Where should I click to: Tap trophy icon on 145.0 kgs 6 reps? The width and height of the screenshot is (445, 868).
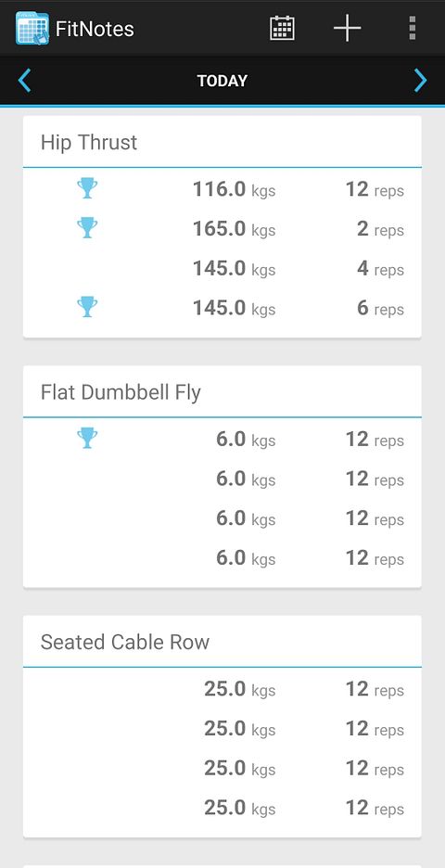(87, 307)
